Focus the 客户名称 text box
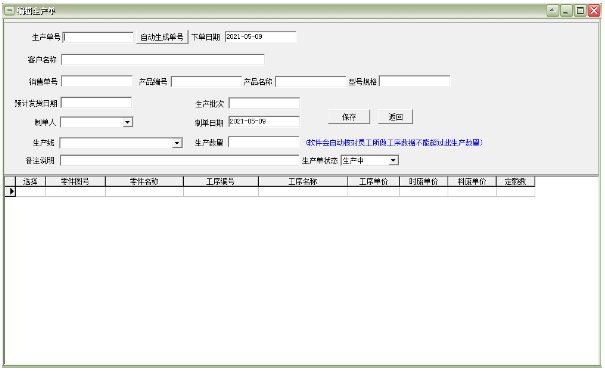605x371 pixels. click(163, 59)
